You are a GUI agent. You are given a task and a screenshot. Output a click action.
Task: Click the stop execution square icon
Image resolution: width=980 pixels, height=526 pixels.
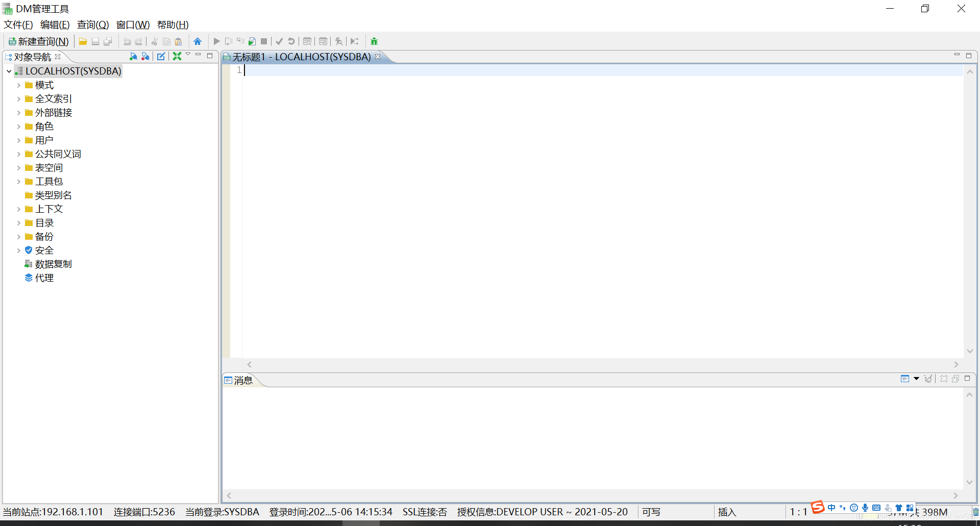[264, 41]
